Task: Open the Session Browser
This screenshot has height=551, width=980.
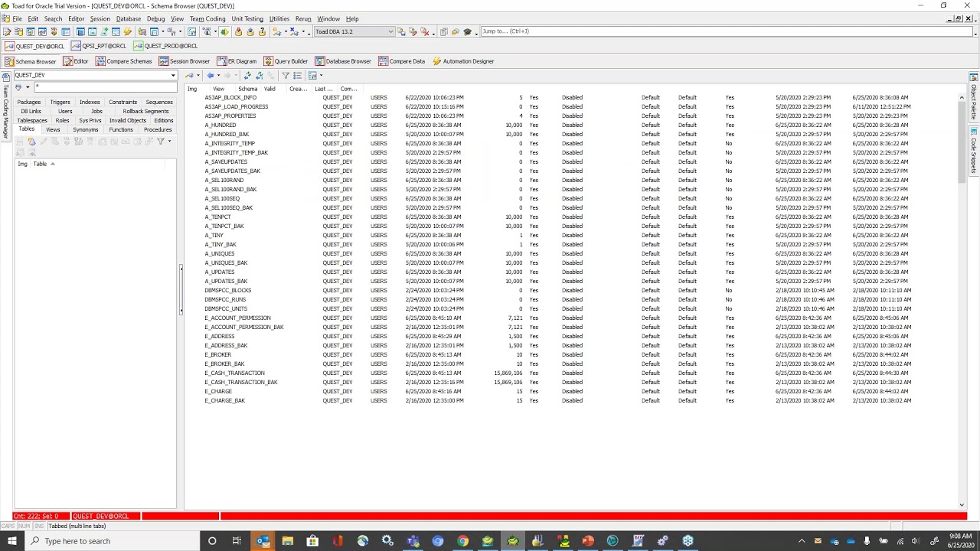Action: 185,61
